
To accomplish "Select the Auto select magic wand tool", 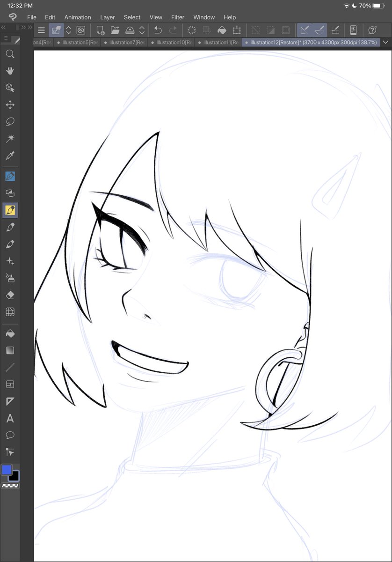I will [10, 139].
